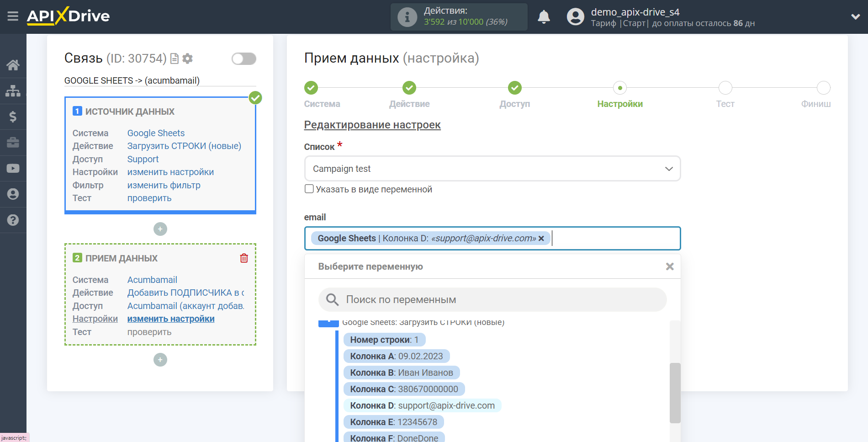Open profile icon in sidebar
The width and height of the screenshot is (868, 442).
tap(13, 194)
